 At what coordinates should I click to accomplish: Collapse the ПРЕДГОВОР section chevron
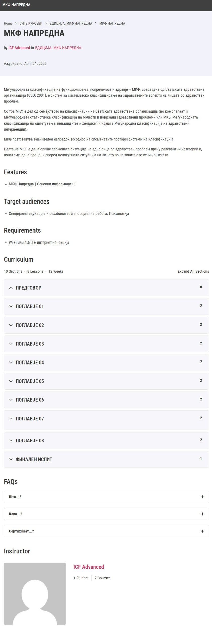(11, 288)
